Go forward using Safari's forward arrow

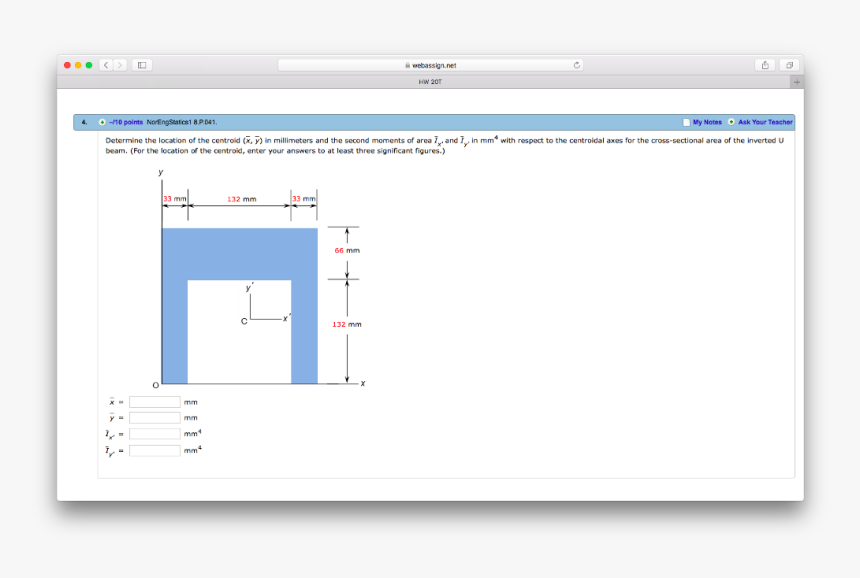(x=120, y=65)
